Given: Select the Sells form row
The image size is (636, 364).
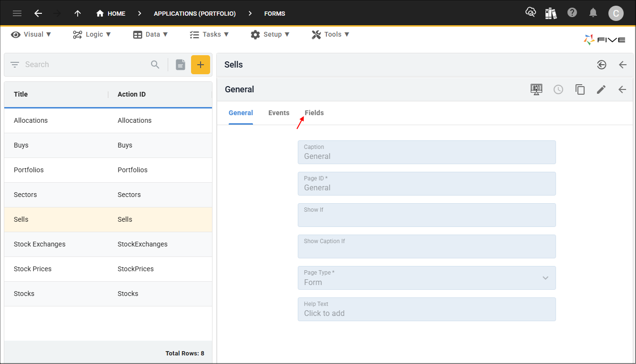Looking at the screenshot, I should tap(108, 219).
